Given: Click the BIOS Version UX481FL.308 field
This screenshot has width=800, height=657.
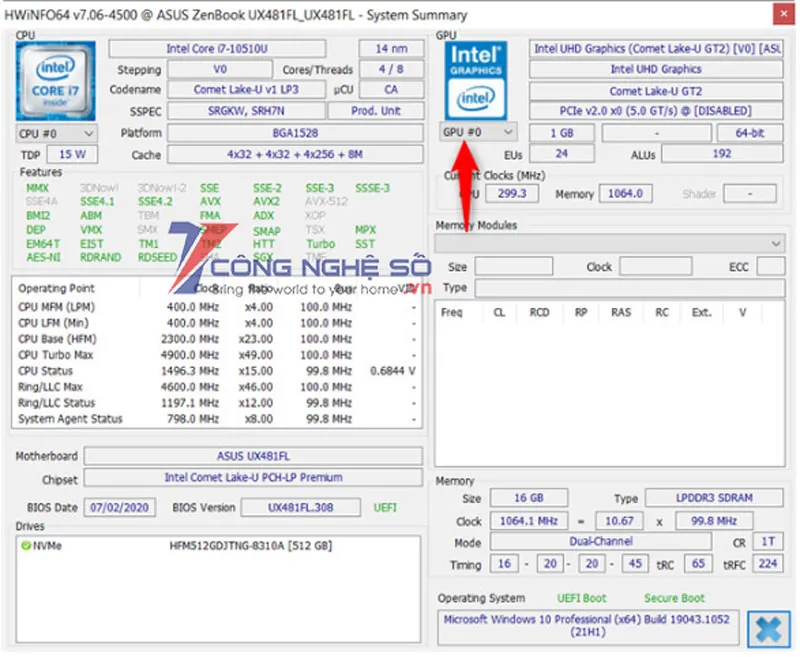Looking at the screenshot, I should tap(300, 508).
